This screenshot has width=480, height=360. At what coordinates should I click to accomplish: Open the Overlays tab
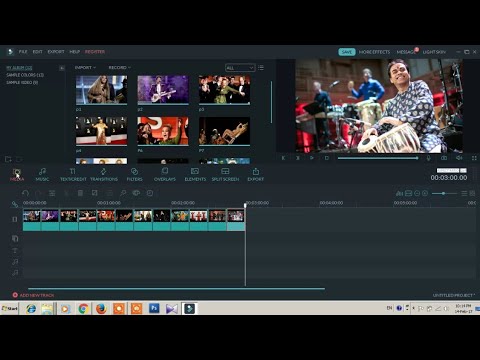165,174
